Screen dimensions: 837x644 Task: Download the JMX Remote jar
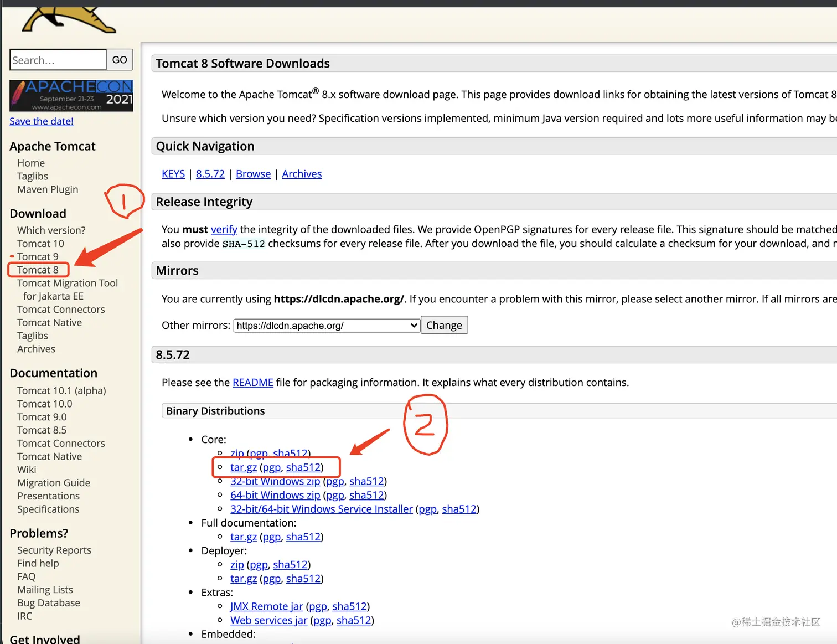point(267,606)
